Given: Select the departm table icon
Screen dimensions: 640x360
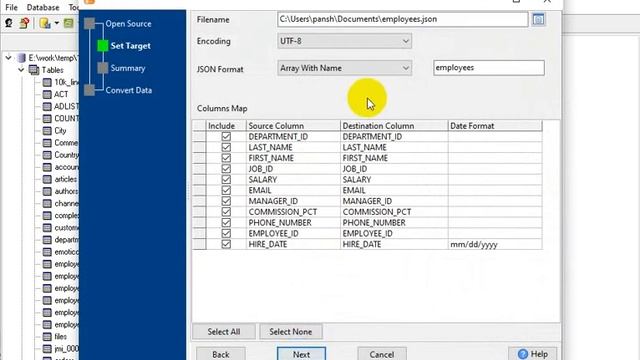Looking at the screenshot, I should coord(47,240).
